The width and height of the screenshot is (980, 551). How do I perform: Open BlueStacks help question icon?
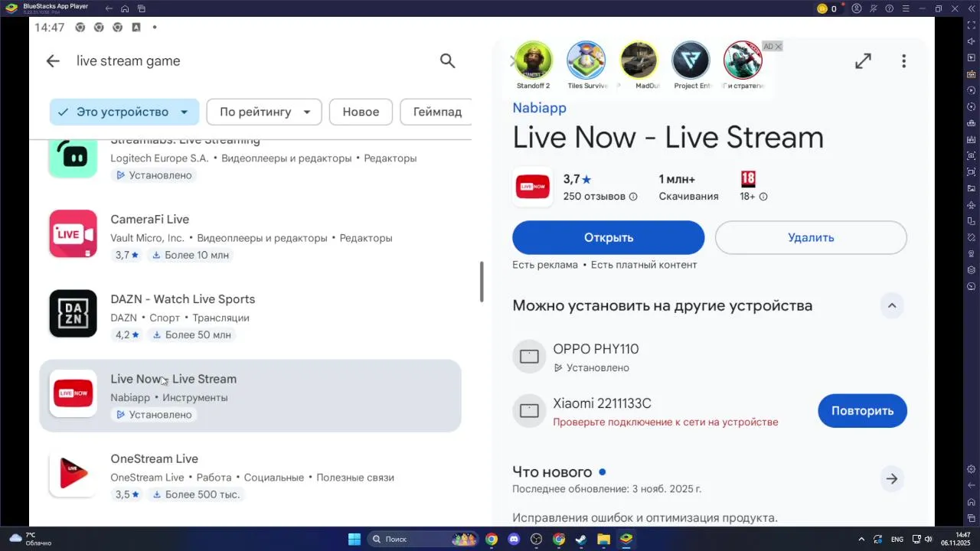tap(889, 8)
